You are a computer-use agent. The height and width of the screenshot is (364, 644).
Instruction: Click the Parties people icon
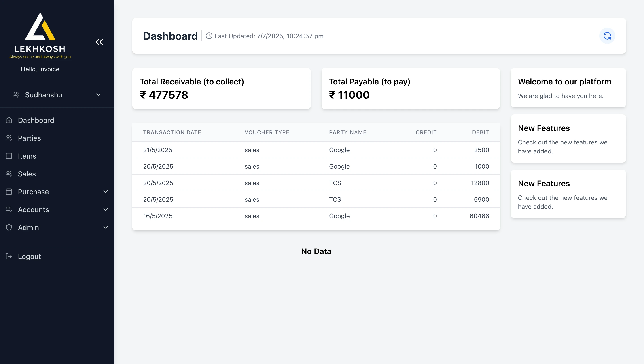[x=9, y=138]
